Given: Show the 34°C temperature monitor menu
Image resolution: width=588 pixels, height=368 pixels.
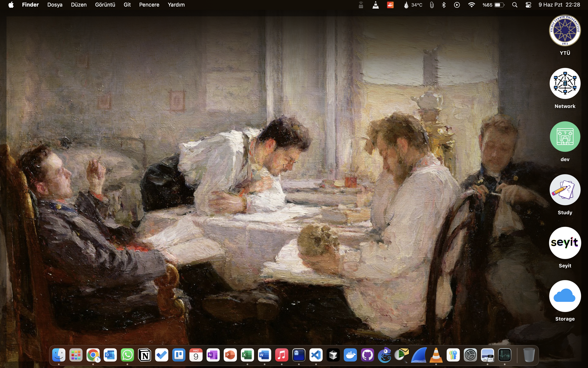Looking at the screenshot, I should click(413, 5).
